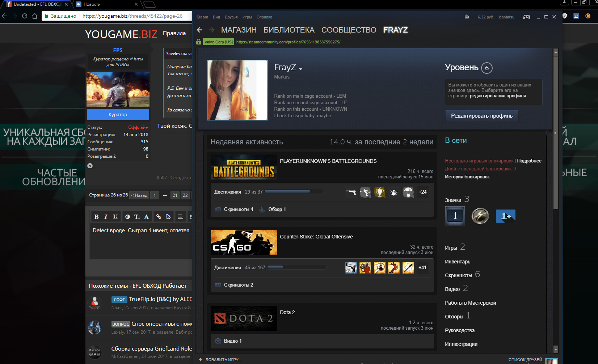Screen dimensions: 598x364
Task: Click the Steam profile scrollbar thumb
Action: click(x=556, y=132)
